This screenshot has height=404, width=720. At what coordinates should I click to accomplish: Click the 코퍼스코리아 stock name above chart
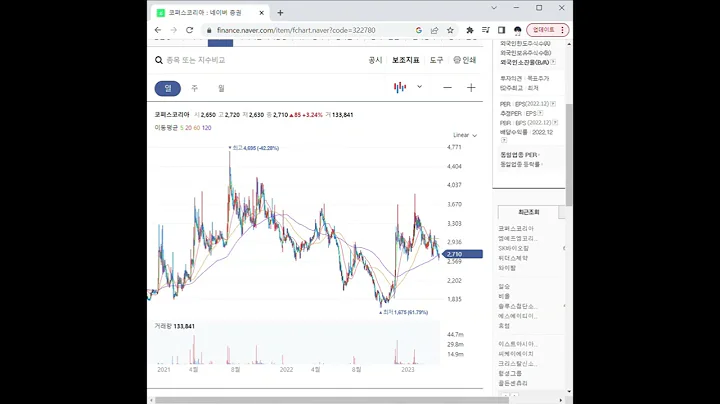[172, 115]
